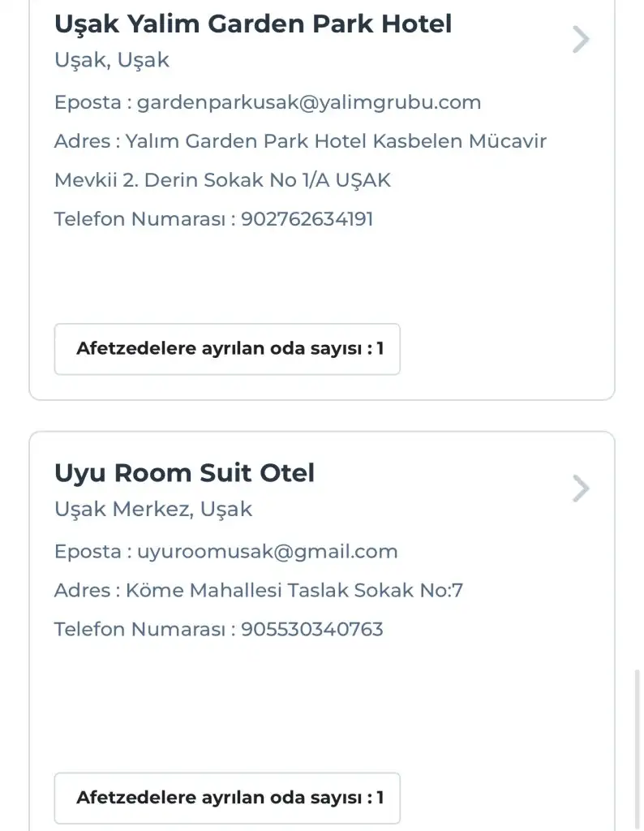Select the Uyu Room Suit Otel heading
This screenshot has width=644, height=831.
click(184, 472)
